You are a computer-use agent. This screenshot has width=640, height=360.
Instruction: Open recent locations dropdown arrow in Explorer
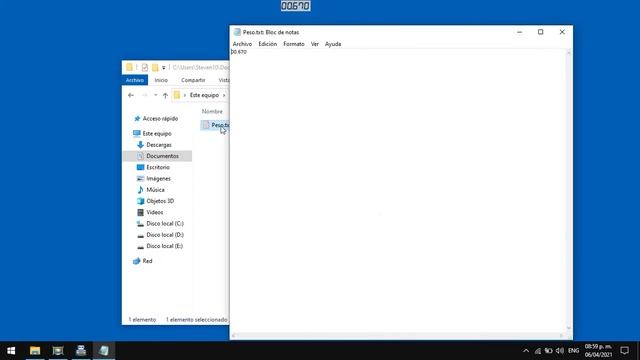point(156,96)
